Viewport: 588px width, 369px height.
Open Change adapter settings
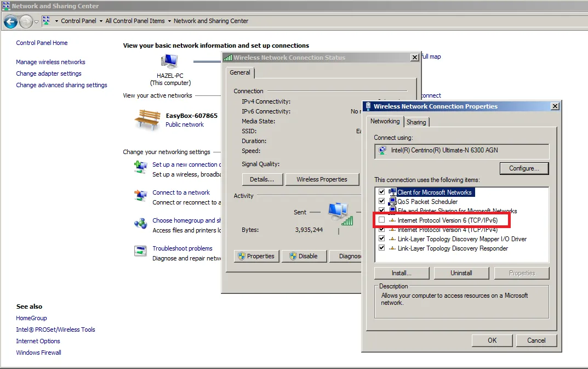[x=49, y=73]
